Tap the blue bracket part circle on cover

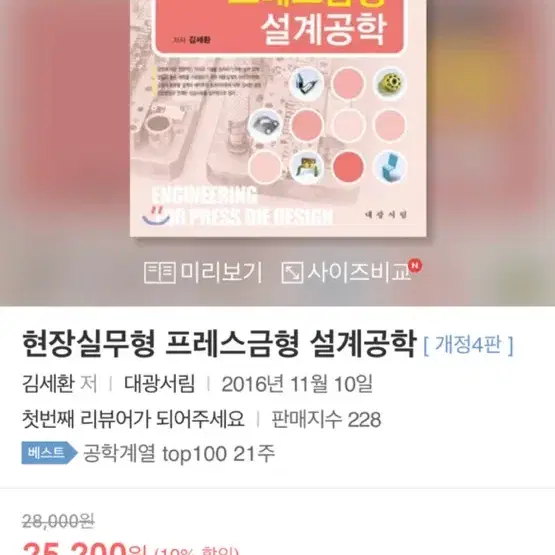(390, 167)
